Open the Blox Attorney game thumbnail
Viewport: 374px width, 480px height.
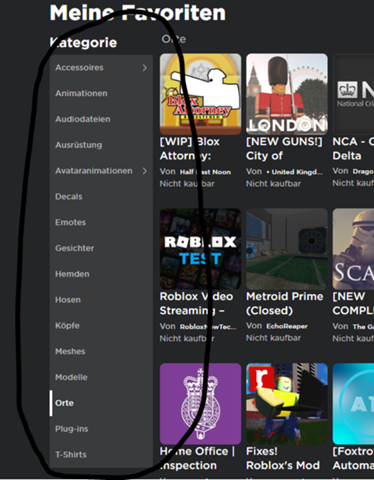point(200,94)
